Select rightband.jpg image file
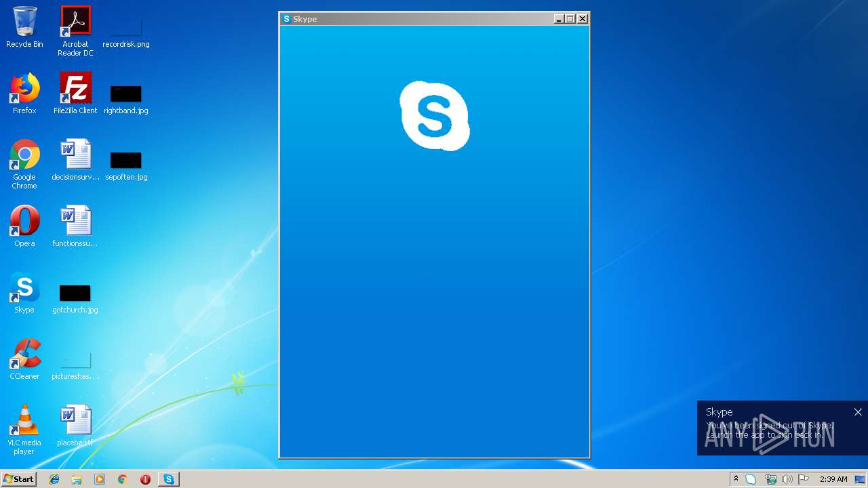The image size is (868, 488). pyautogui.click(x=126, y=98)
